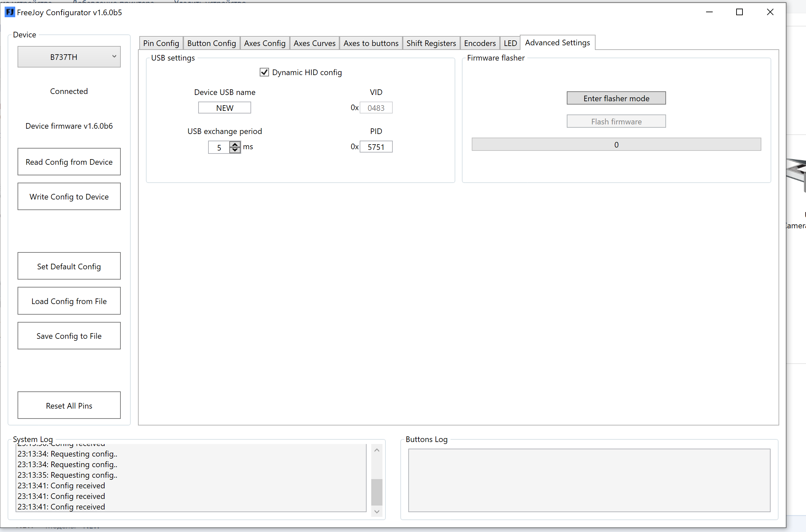Click the 'Connected' status text
This screenshot has height=532, width=806.
coord(69,91)
